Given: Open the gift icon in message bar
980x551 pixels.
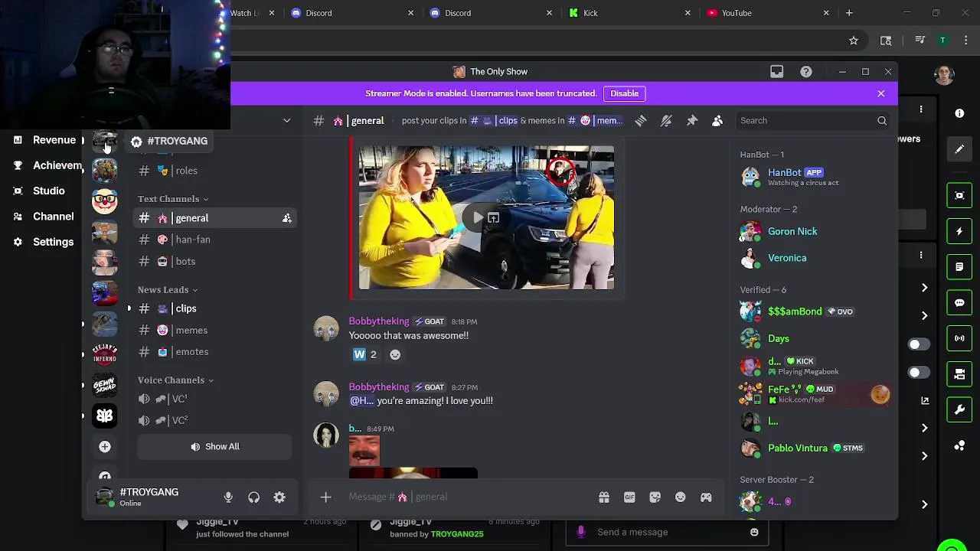Looking at the screenshot, I should point(604,497).
